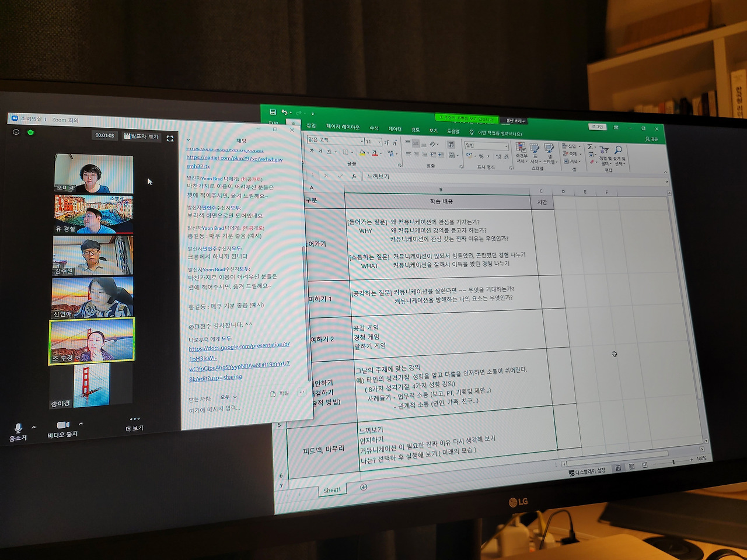Select the Sheet1 tab
The image size is (747, 560).
coord(331,490)
